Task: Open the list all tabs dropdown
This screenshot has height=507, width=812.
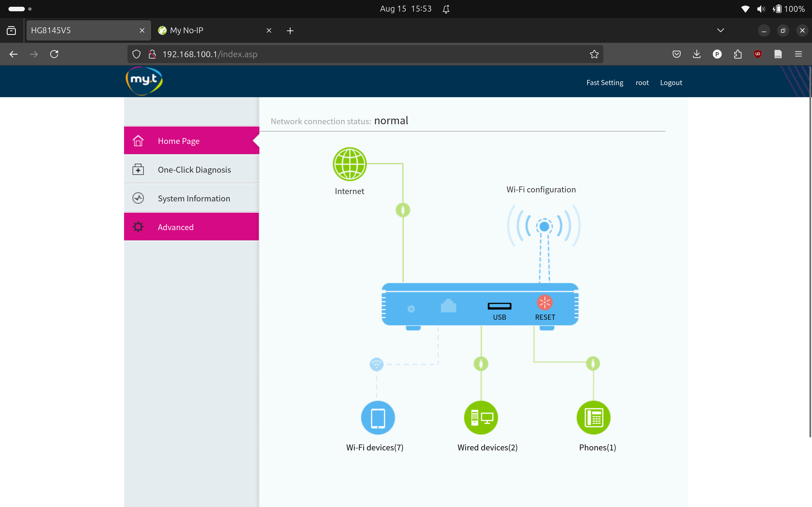Action: (x=720, y=30)
